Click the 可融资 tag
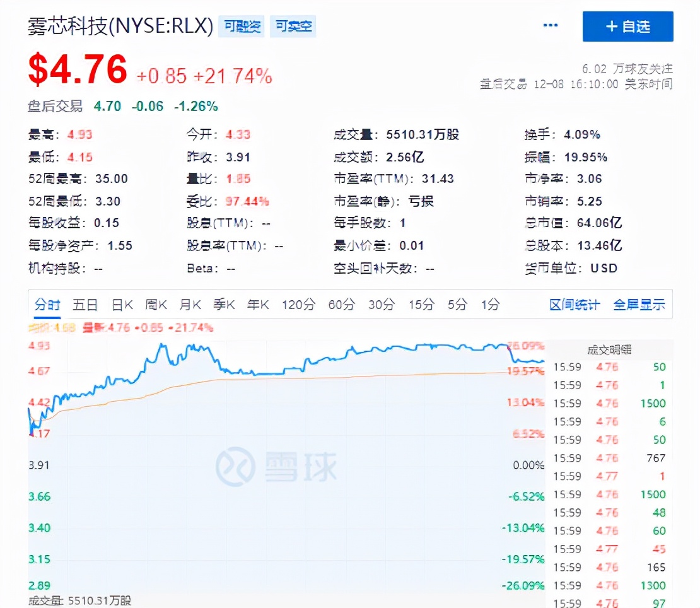This screenshot has height=608, width=700. coord(242,26)
